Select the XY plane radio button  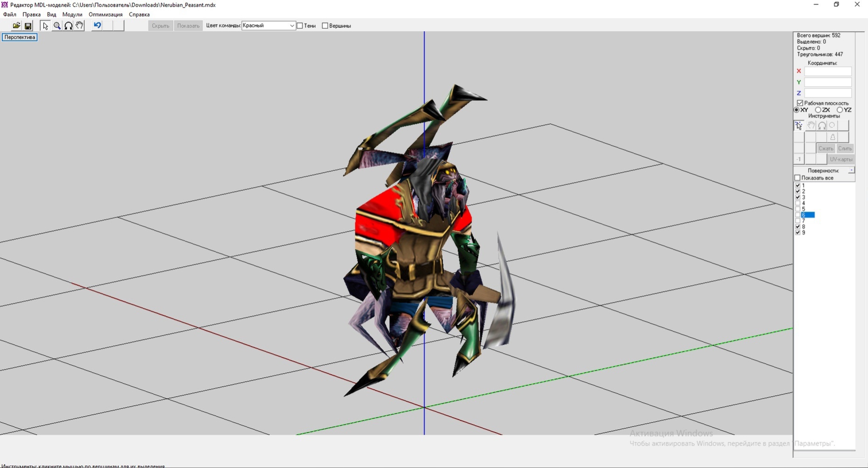pyautogui.click(x=797, y=110)
